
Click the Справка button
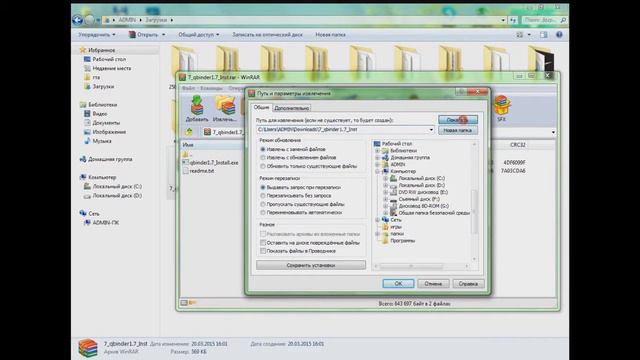point(468,284)
